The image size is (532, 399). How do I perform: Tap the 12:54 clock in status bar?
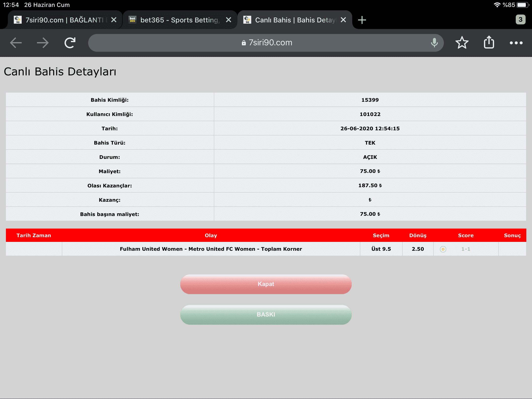point(11,5)
